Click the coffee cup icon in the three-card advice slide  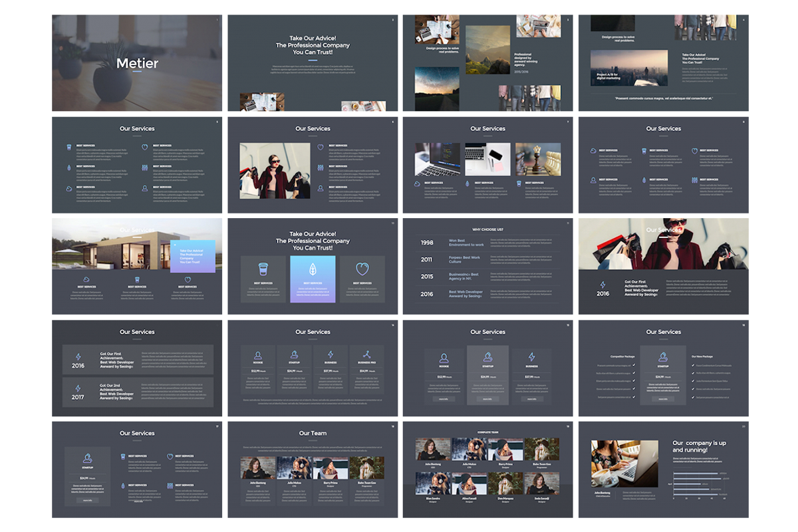click(x=263, y=269)
